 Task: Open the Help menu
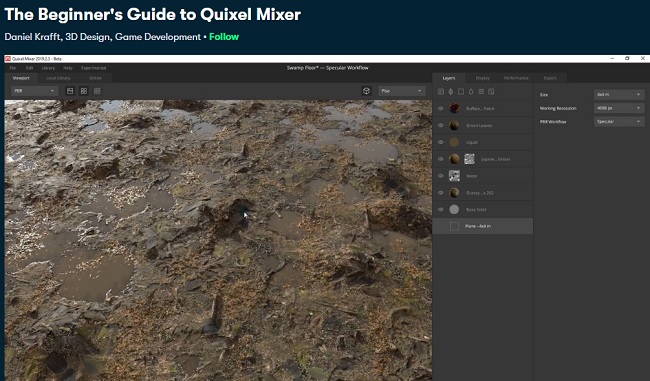(x=68, y=68)
